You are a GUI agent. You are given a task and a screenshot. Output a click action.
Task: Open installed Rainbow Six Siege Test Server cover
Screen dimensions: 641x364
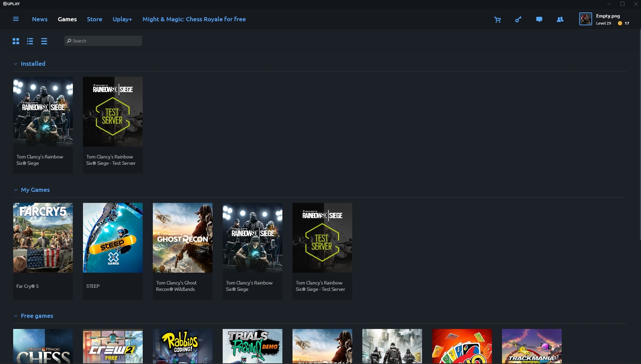[x=113, y=112]
